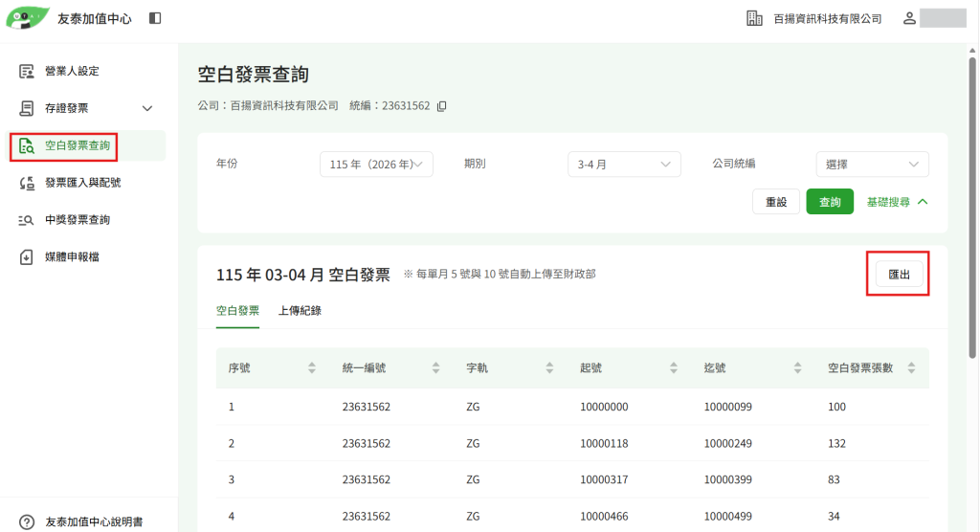
Task: Copy the 統編 number icon
Action: click(x=441, y=106)
